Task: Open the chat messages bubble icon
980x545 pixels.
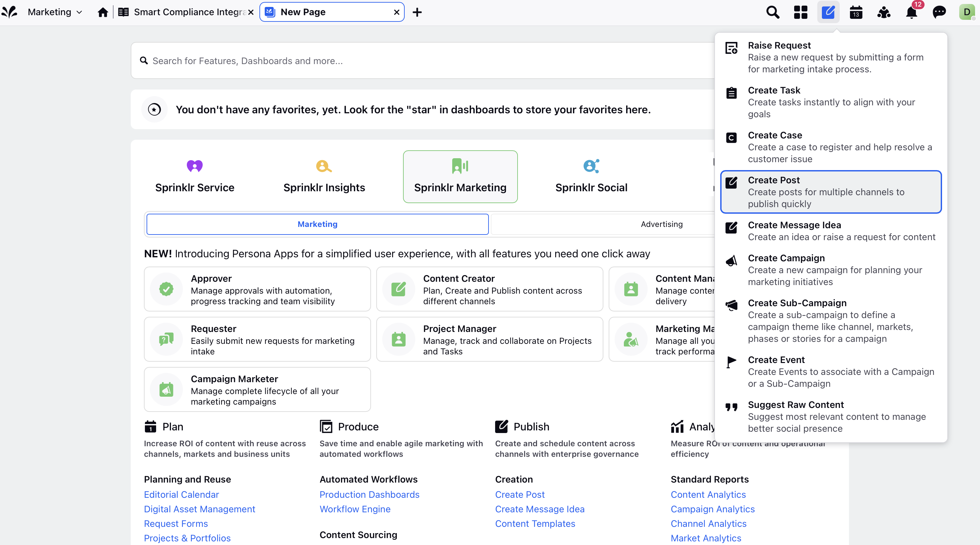Action: pos(939,12)
